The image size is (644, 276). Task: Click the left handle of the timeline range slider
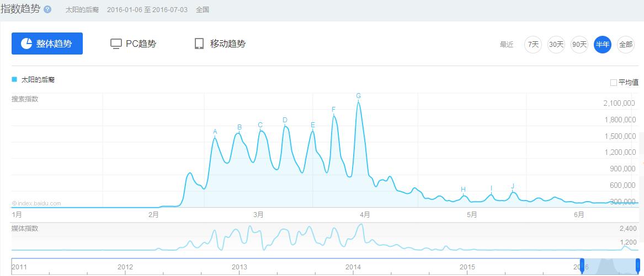click(x=582, y=266)
